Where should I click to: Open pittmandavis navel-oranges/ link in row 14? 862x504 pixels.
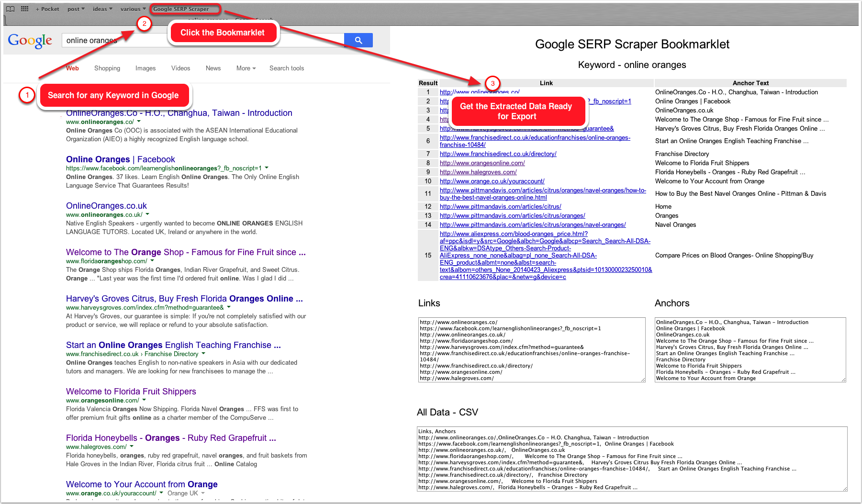click(x=533, y=224)
